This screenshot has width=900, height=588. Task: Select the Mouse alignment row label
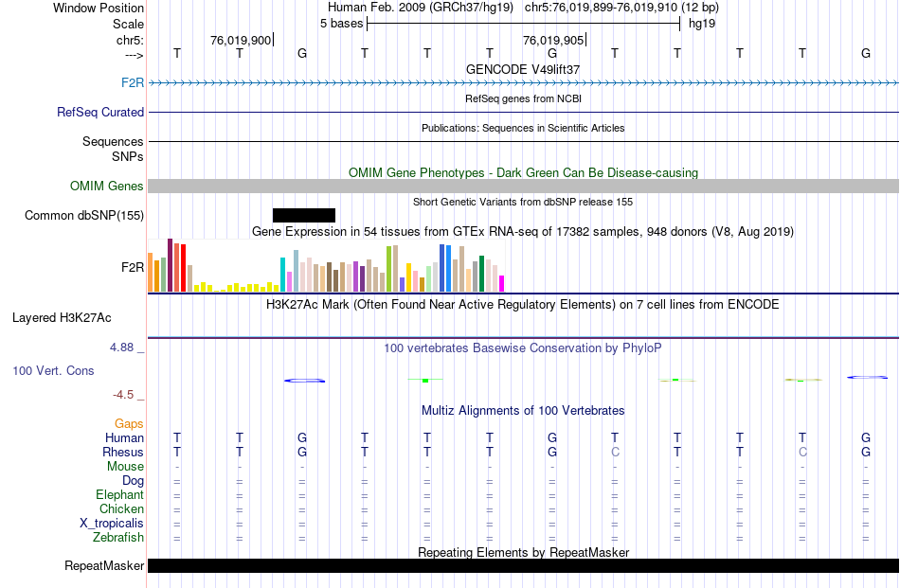coord(125,467)
